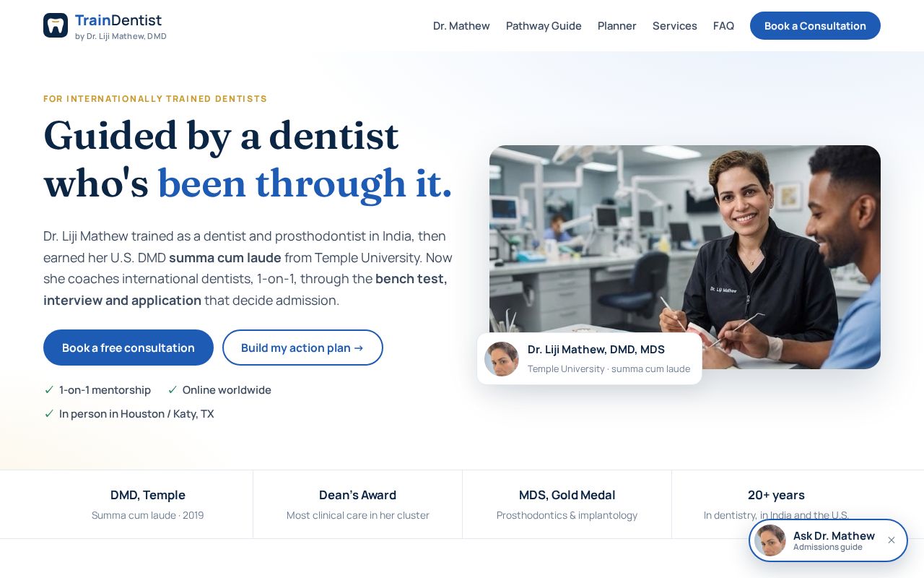
Task: Click Dr. Liji Mathew, DMD, MDS name
Action: click(x=596, y=350)
